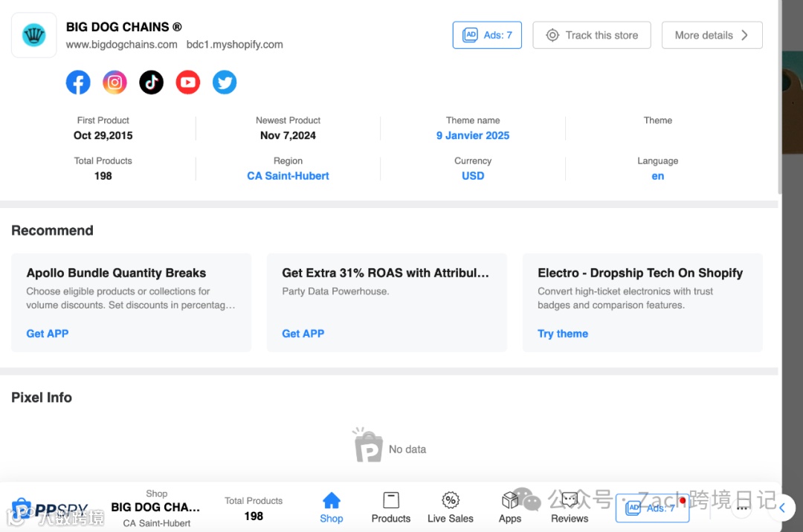Click the Ads: 7 button at top
This screenshot has height=532, width=803.
pyautogui.click(x=487, y=36)
